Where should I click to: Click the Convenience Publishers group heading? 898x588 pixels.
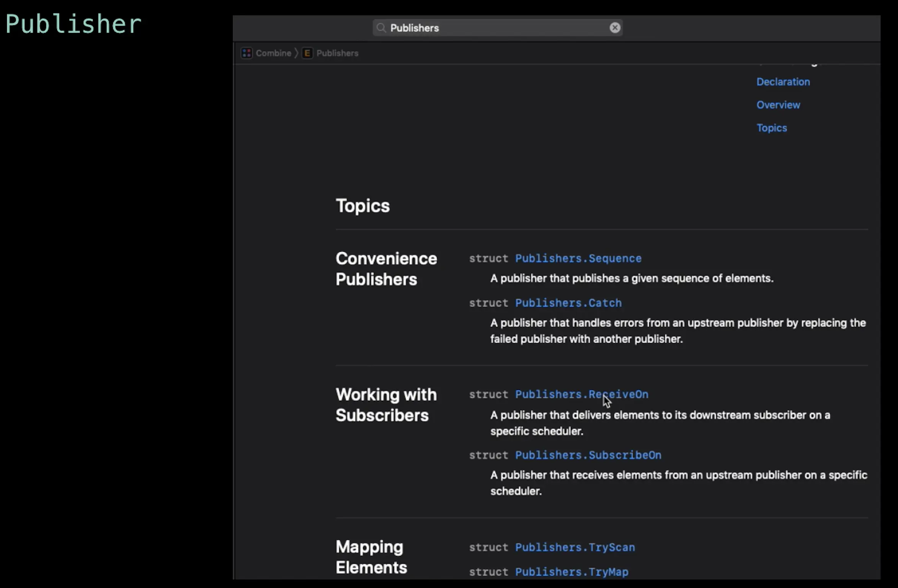386,269
